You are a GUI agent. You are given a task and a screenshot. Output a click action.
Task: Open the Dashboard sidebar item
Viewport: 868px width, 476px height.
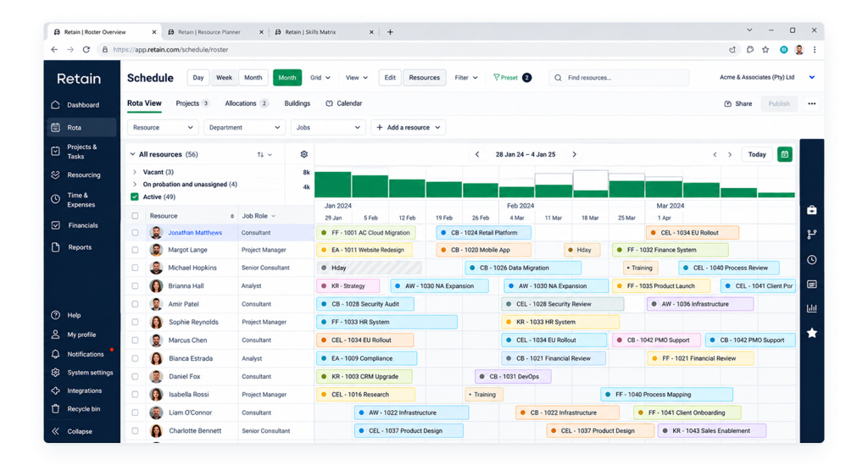(82, 105)
